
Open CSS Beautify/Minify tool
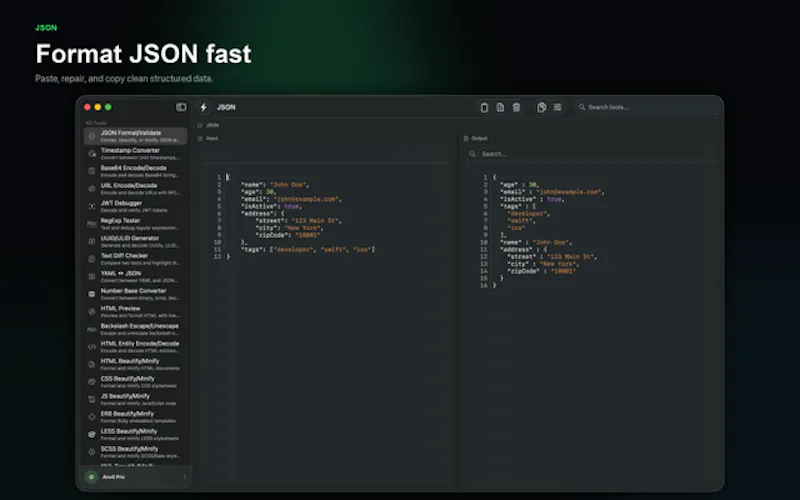[135, 382]
